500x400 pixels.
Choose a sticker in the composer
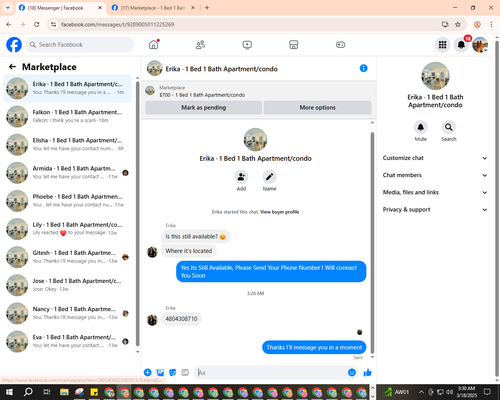(x=173, y=372)
